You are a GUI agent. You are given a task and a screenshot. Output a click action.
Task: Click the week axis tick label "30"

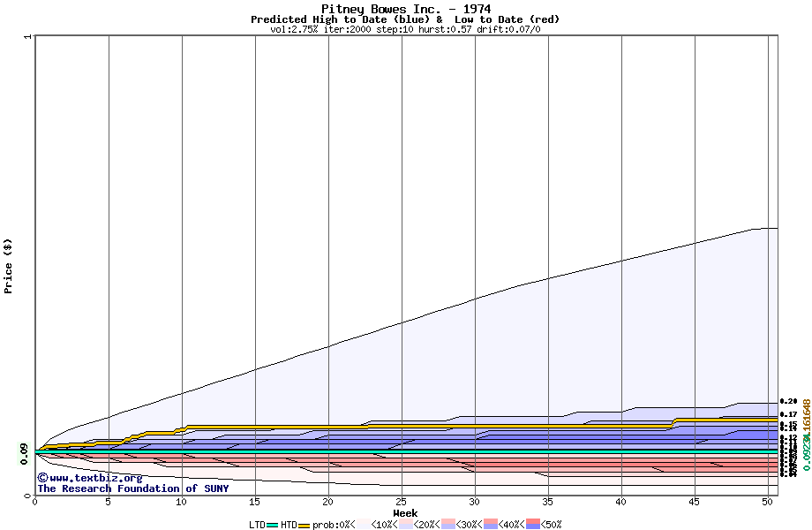(x=474, y=502)
